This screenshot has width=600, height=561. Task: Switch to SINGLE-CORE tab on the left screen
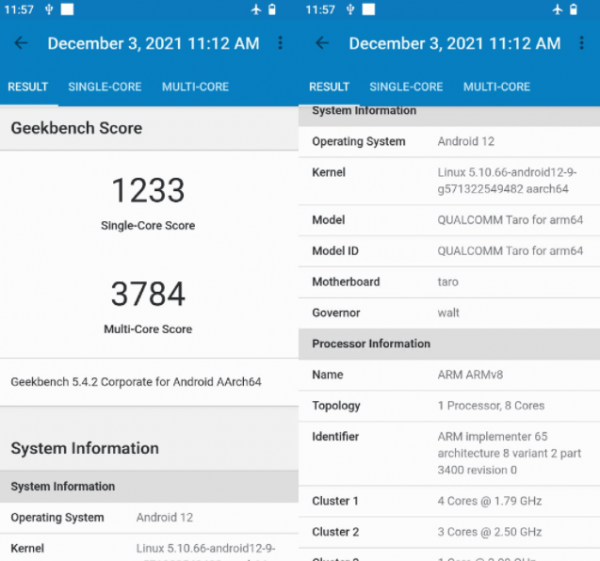105,87
